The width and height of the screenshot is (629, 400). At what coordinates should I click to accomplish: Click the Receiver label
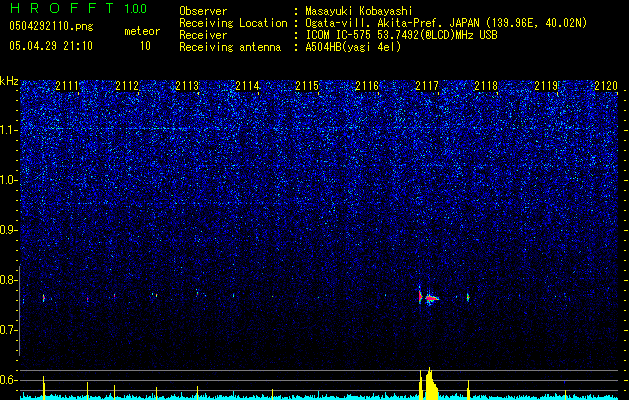tap(203, 35)
